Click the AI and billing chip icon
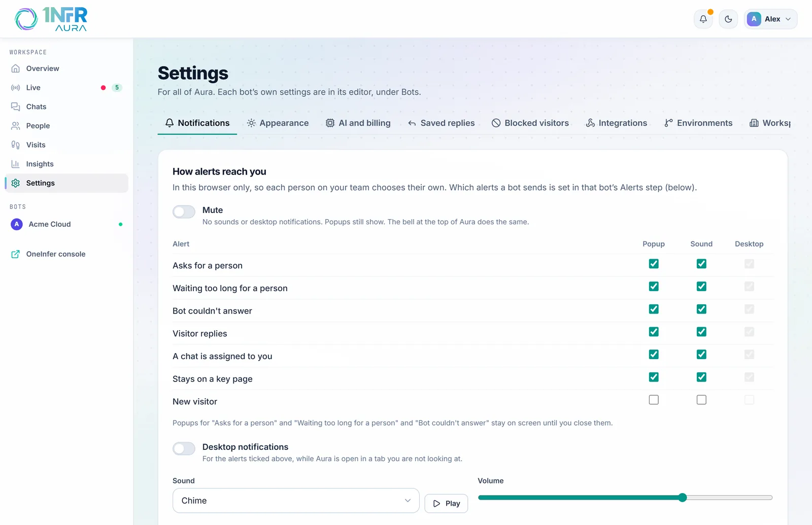This screenshot has width=812, height=525. (330, 123)
